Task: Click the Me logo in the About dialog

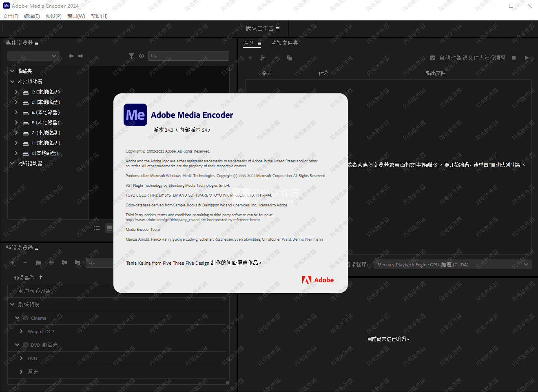Action: (135, 115)
